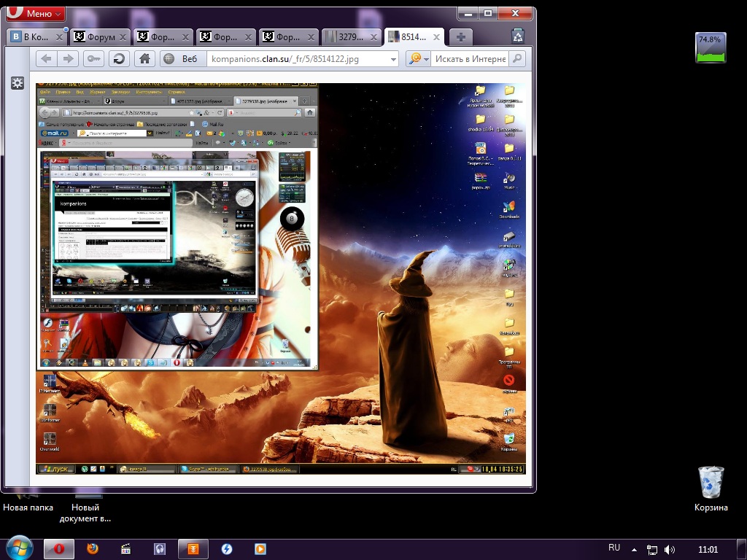Expand the address bar history dropdown arrow

(x=393, y=59)
